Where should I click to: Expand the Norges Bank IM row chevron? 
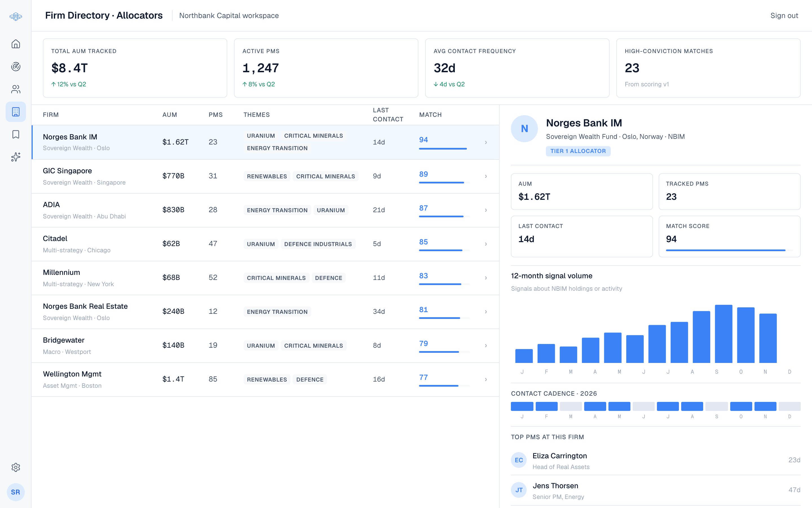click(486, 143)
